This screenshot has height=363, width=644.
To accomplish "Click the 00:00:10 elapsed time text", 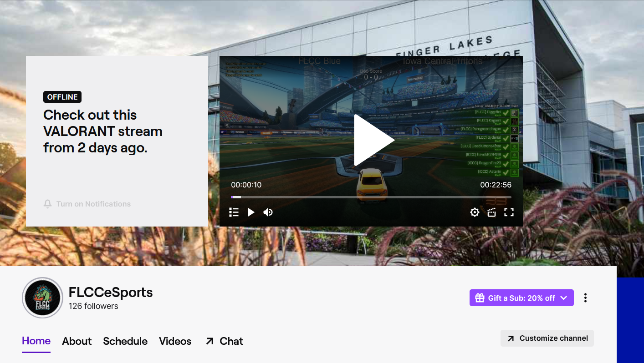I will (246, 185).
